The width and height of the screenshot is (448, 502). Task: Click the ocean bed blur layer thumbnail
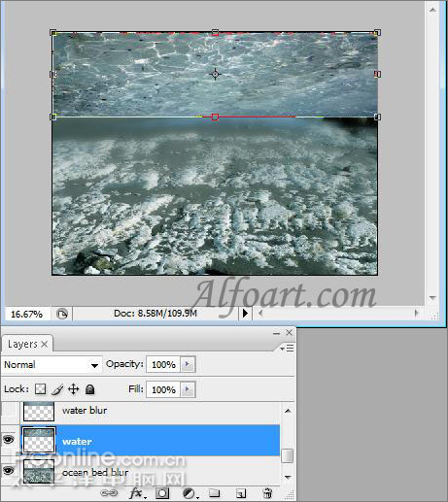coord(39,471)
